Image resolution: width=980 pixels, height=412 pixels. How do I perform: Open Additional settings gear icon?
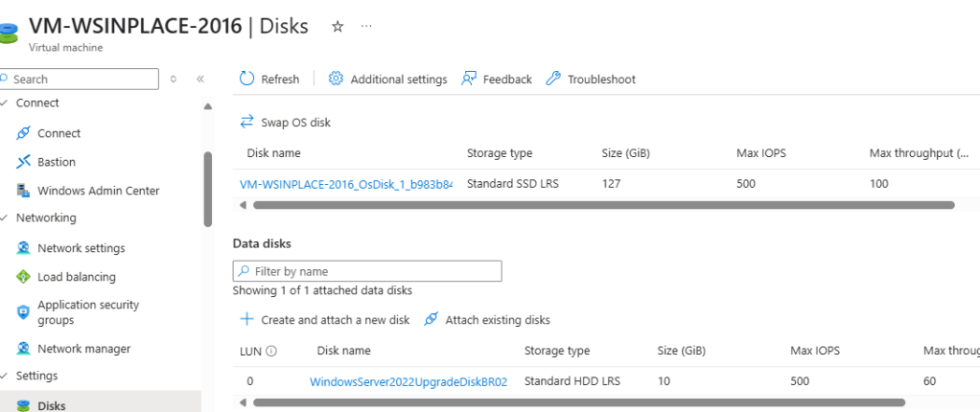[336, 80]
